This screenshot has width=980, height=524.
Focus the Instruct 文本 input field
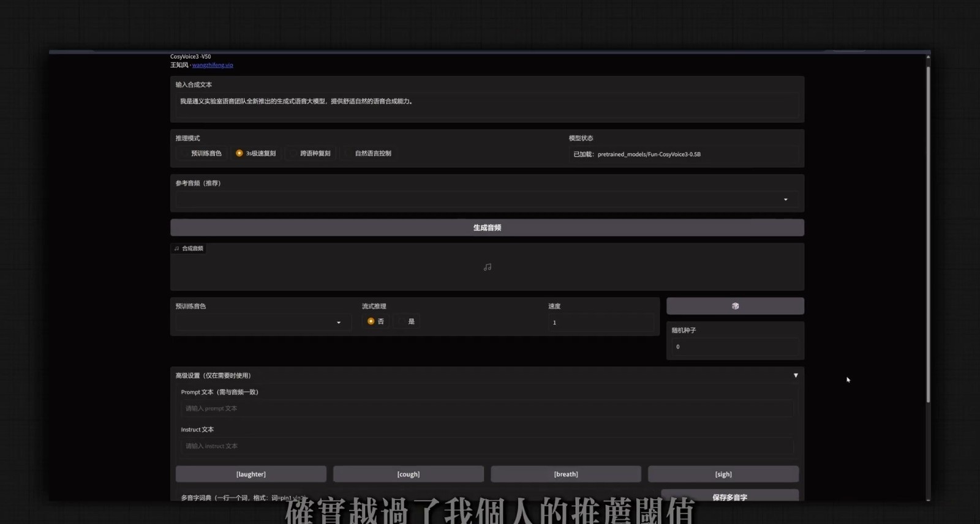[x=487, y=446]
